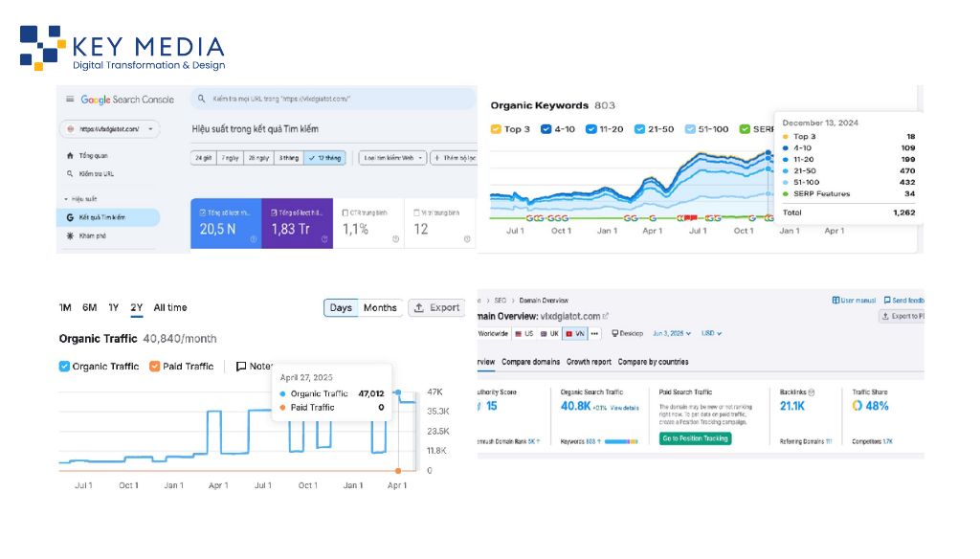This screenshot has width=980, height=559.
Task: Select the VN country database
Action: [x=574, y=334]
